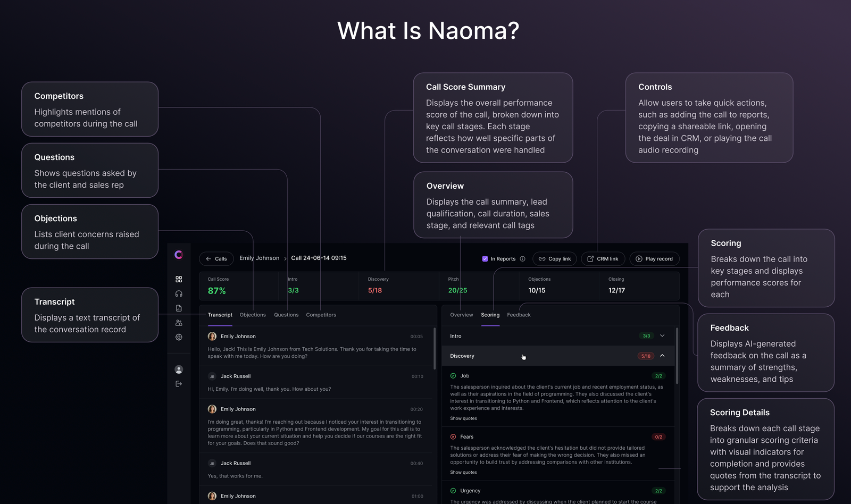The width and height of the screenshot is (851, 504).
Task: Open the settings gear icon in sidebar
Action: (x=179, y=337)
